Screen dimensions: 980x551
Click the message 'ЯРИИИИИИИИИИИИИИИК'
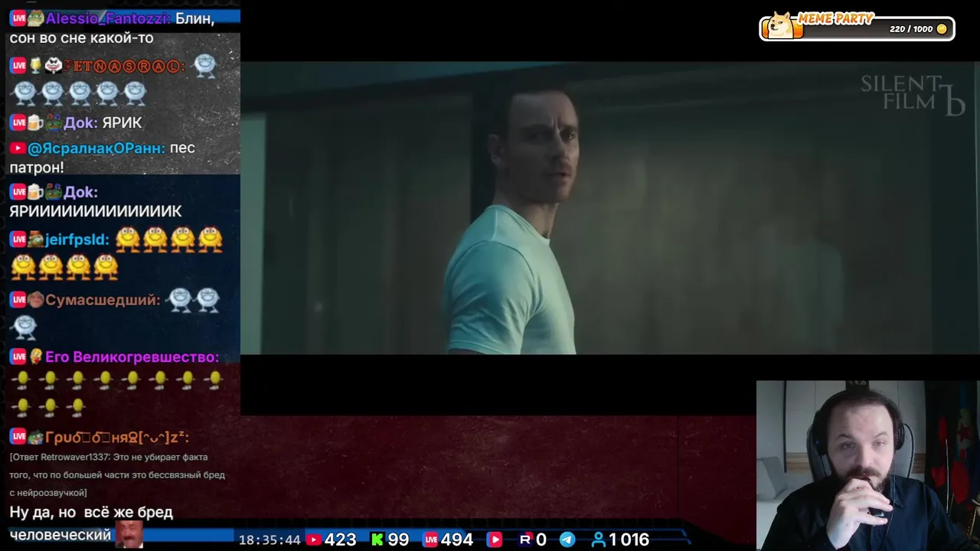pyautogui.click(x=96, y=211)
